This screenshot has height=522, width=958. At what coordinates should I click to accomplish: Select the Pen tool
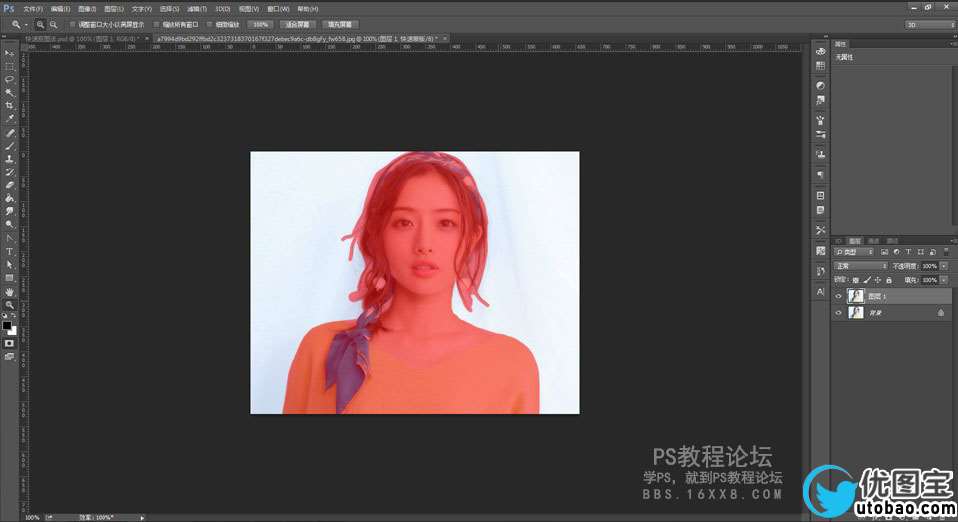pos(9,238)
